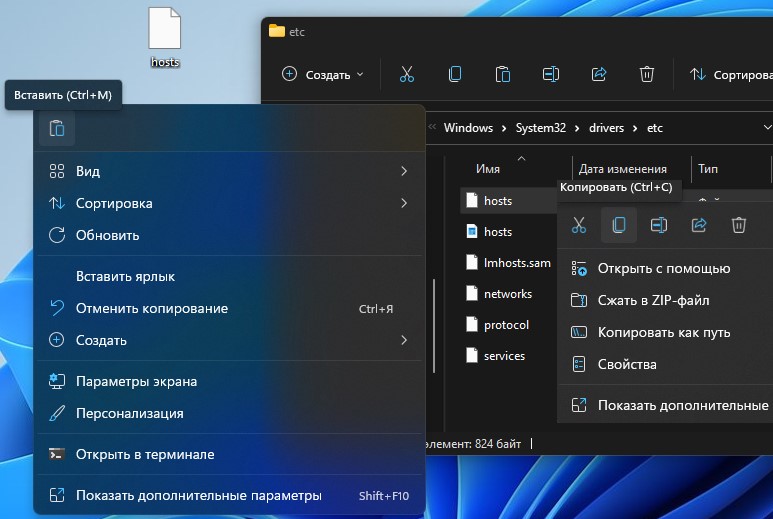Select Показать дополнительные параметры in desktop menu

tap(229, 495)
